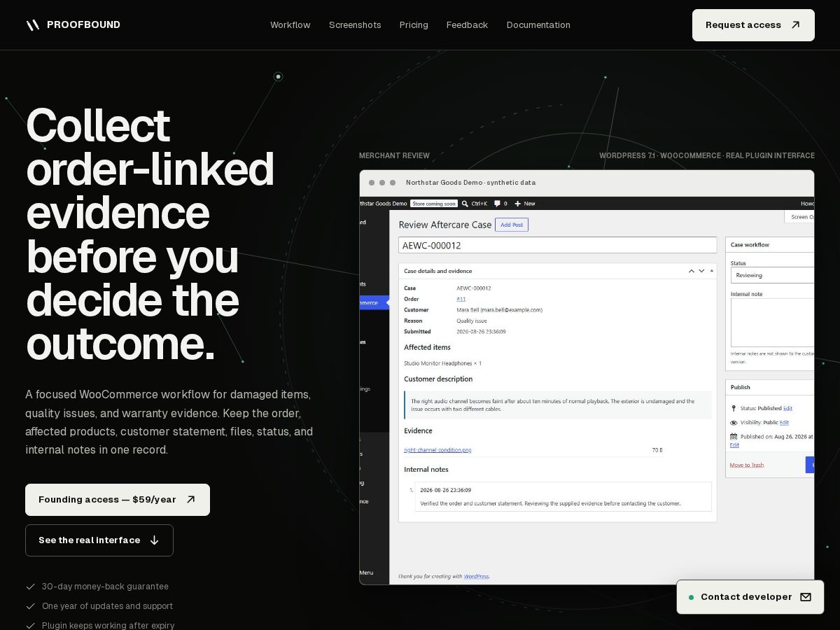Click Founding access — $59/year button

pyautogui.click(x=118, y=500)
